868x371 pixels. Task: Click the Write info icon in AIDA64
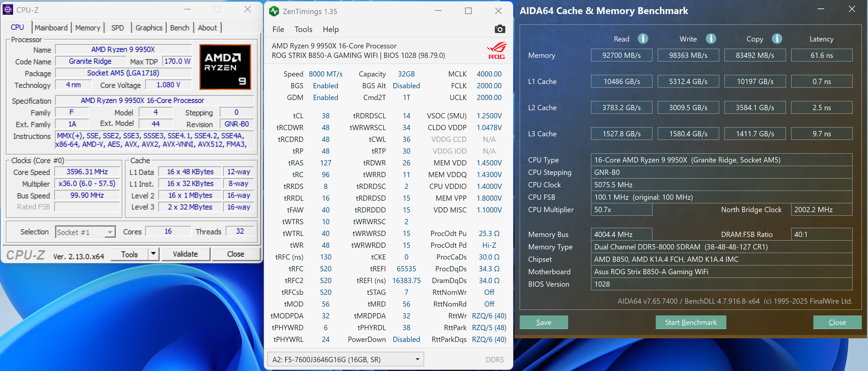point(711,39)
